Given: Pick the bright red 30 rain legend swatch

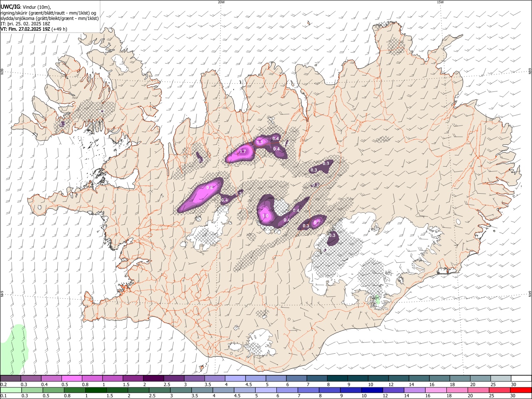Looking at the screenshot, I should [521, 390].
